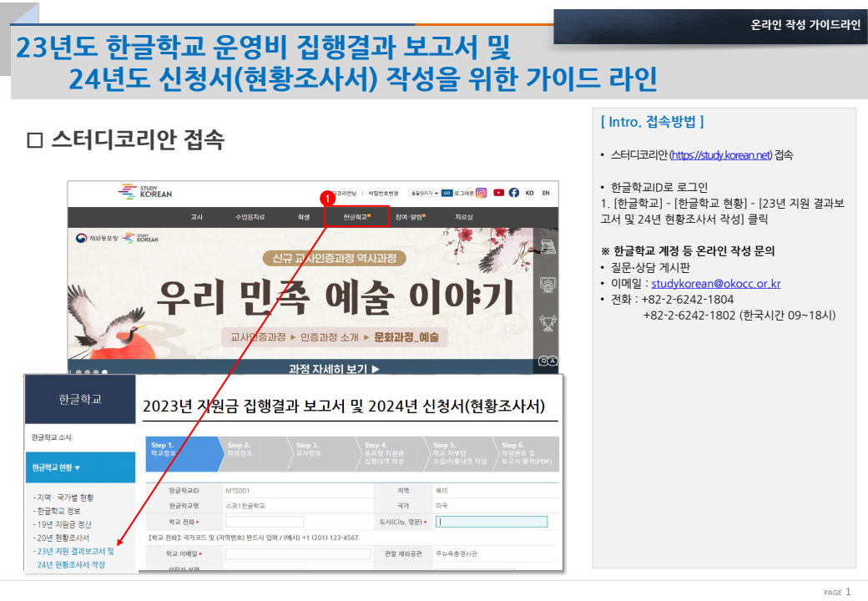Click the globe icon on the banner sidebar
This screenshot has height=601, width=868.
(x=548, y=285)
